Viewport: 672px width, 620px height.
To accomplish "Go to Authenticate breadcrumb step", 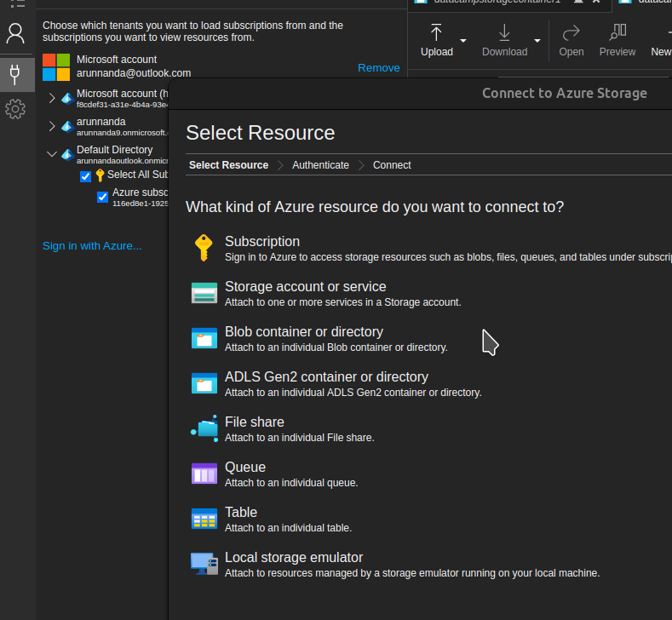I will pos(320,165).
